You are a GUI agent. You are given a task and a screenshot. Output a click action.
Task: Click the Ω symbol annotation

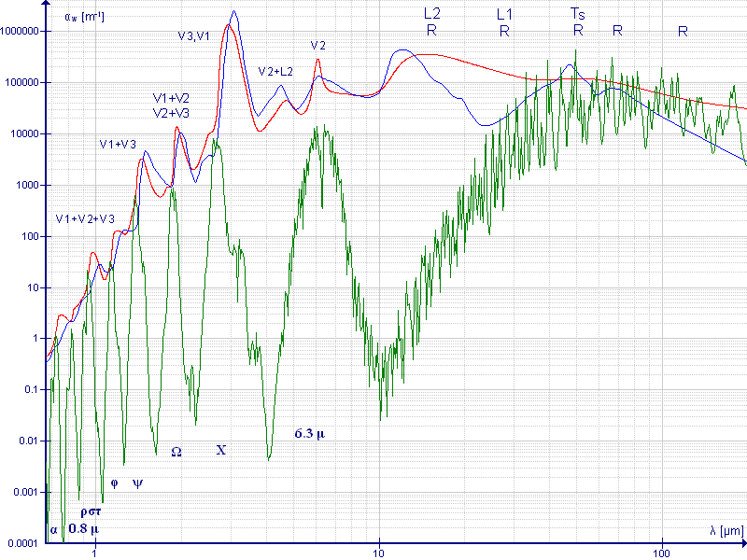[176, 451]
